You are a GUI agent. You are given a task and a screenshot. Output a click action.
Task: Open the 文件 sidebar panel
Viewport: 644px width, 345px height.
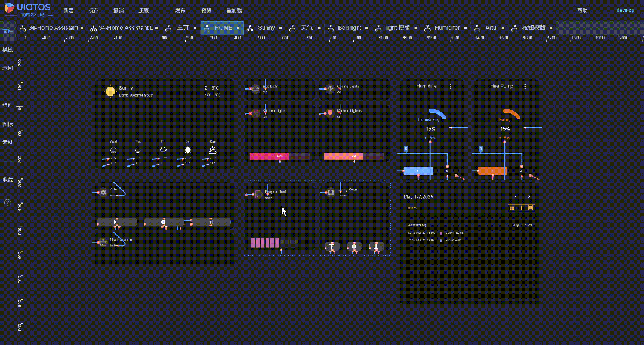[7, 31]
